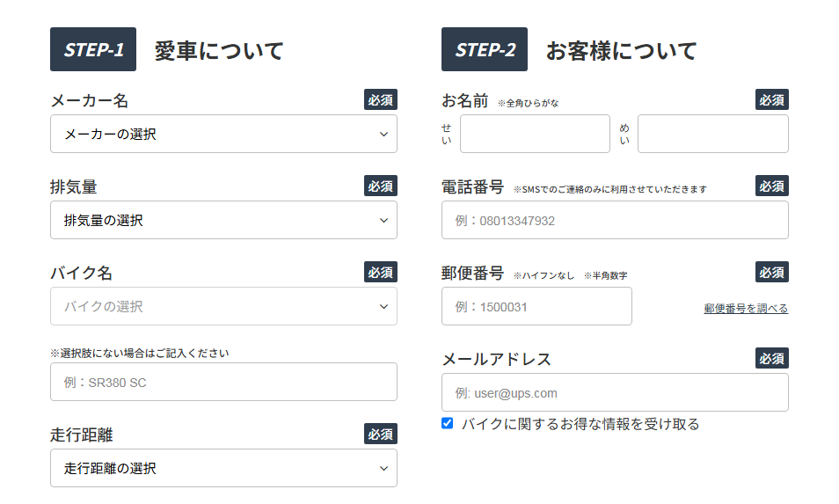The height and width of the screenshot is (504, 839).
Task: Click the バイクに関するお得な情報を受け取る label text
Action: 580,424
